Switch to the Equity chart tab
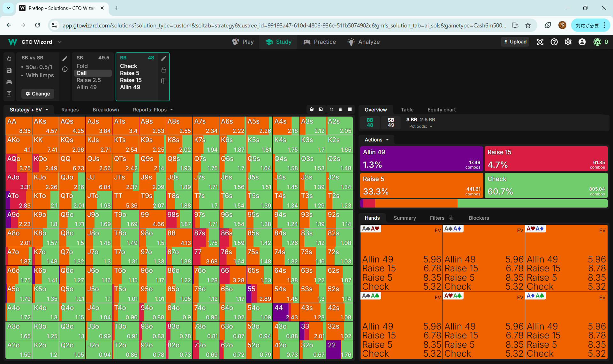 (441, 110)
